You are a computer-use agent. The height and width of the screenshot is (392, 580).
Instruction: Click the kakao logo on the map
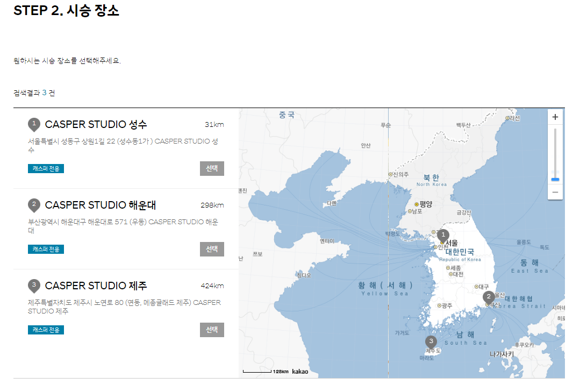pyautogui.click(x=300, y=372)
